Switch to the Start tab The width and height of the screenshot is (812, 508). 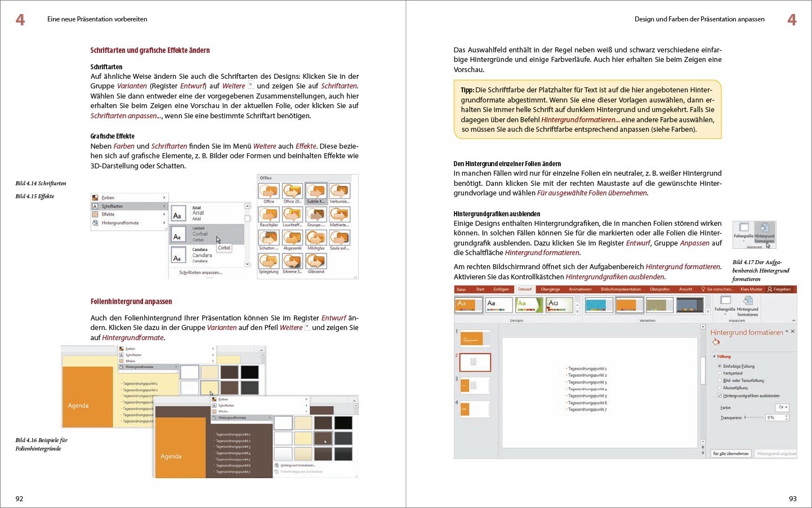480,289
